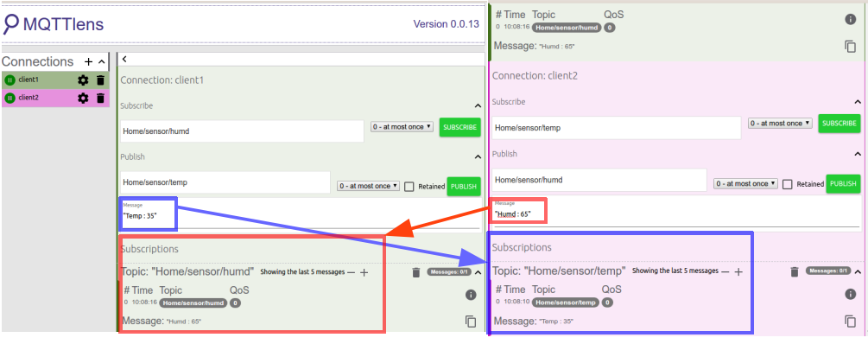Tick the Retained checkbox for client2

[787, 184]
